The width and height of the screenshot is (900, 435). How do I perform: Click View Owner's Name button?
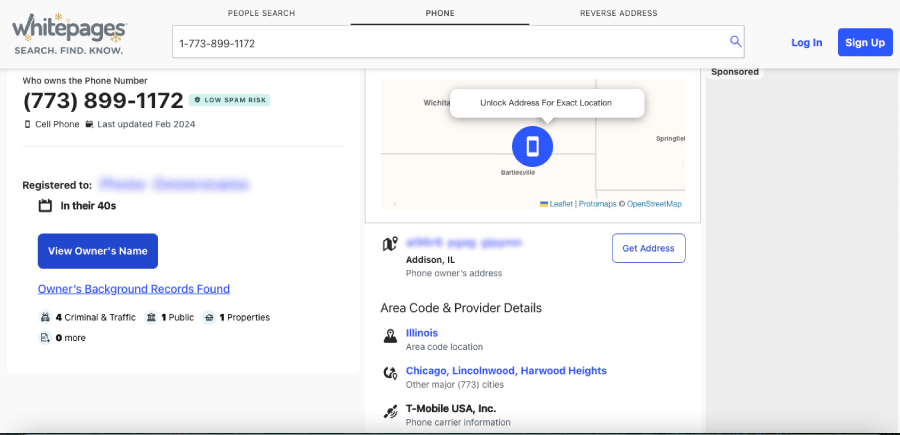click(x=98, y=251)
